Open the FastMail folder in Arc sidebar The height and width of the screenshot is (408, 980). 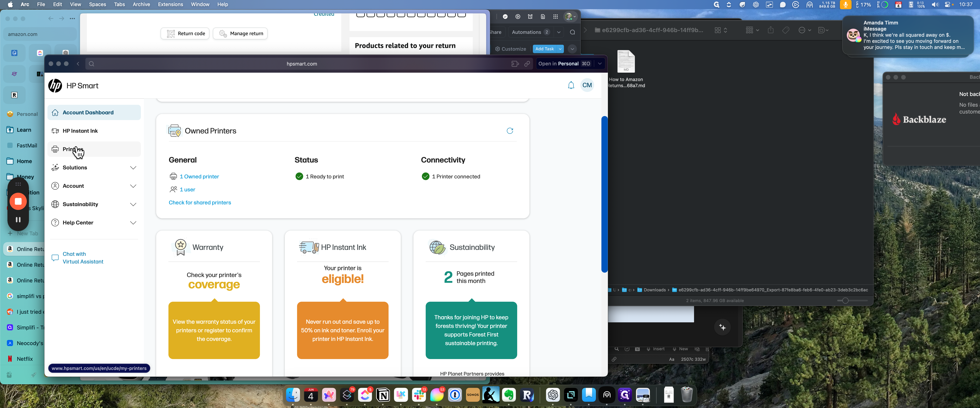[27, 145]
